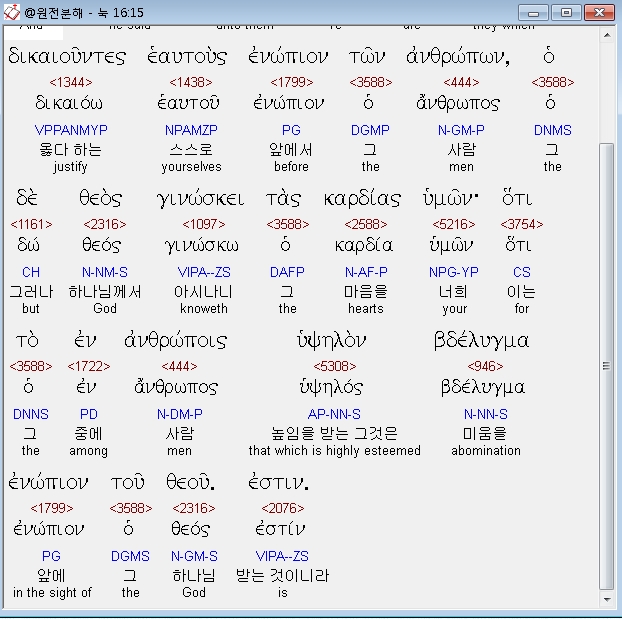
Task: Click the parsing code N-GM-P
Action: tap(461, 130)
